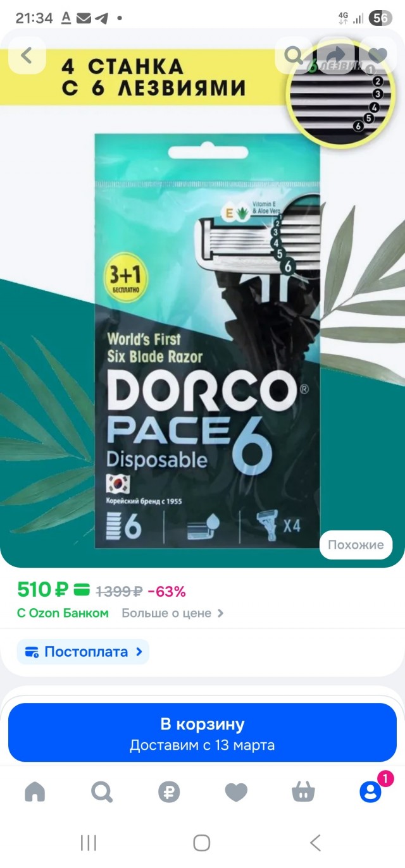Expand Больше о цене details
Image resolution: width=405 pixels, height=868 pixels.
pos(173,613)
